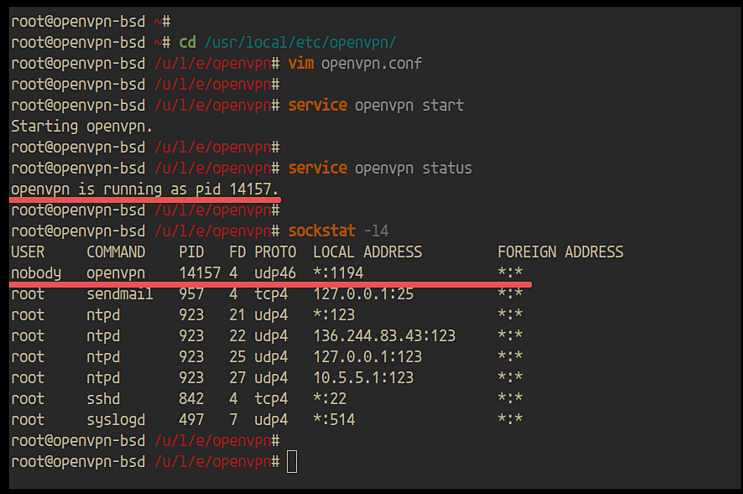Click the USER column header
This screenshot has height=494, width=743.
point(27,252)
